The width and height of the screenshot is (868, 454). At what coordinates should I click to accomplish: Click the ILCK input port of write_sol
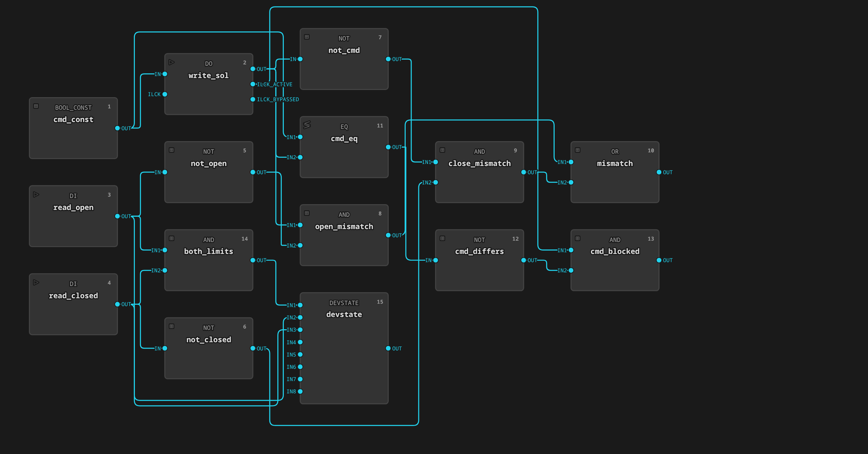[x=165, y=94]
